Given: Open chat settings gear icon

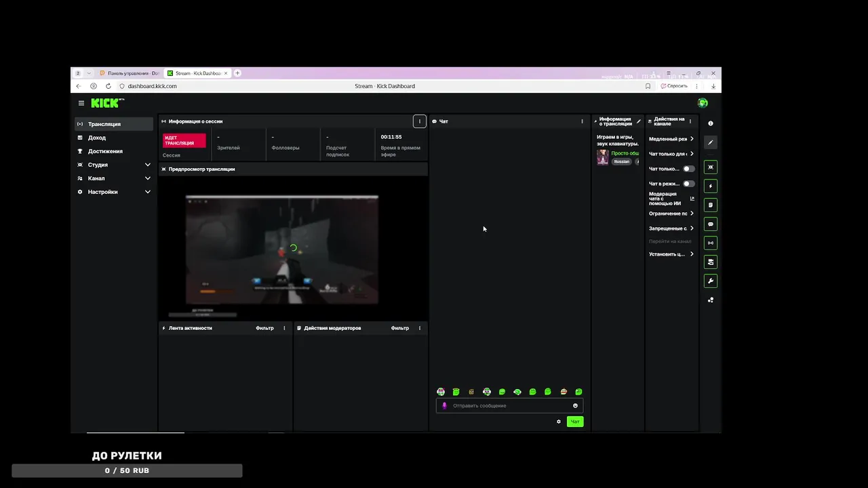Looking at the screenshot, I should (559, 422).
